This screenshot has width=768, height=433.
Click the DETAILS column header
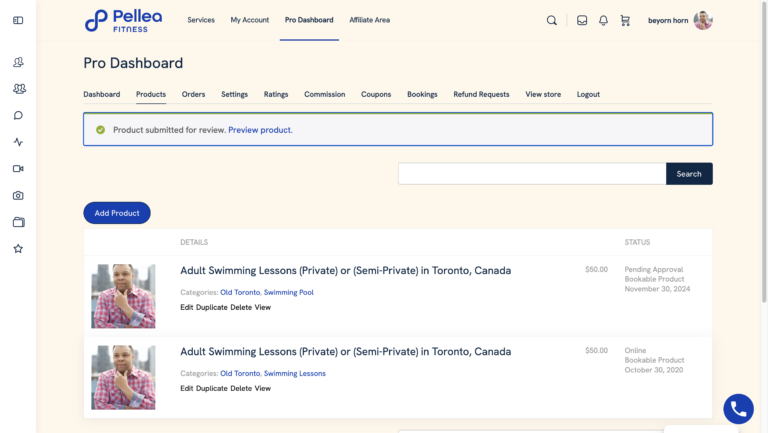coord(194,242)
